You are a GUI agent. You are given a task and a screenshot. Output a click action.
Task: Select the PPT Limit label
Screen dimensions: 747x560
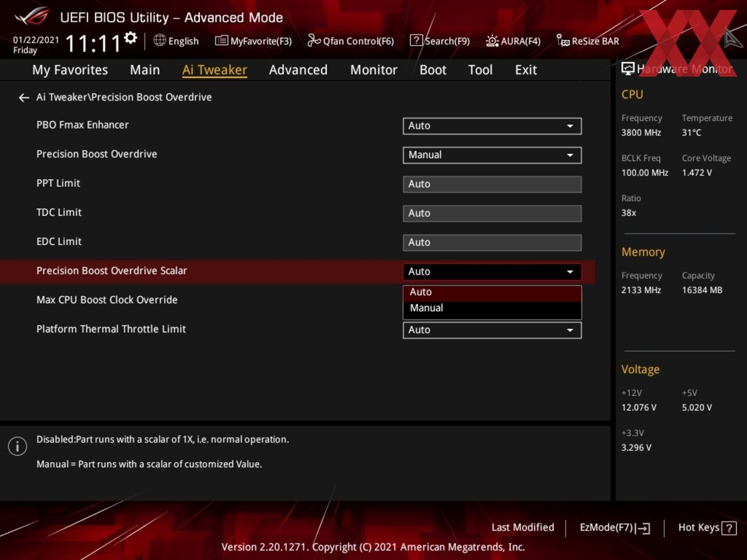click(58, 183)
